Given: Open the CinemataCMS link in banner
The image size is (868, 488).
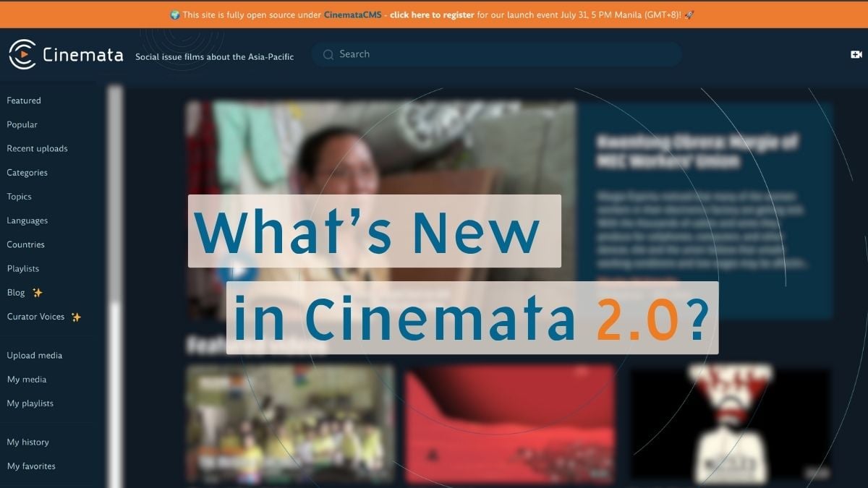Looking at the screenshot, I should pyautogui.click(x=353, y=14).
